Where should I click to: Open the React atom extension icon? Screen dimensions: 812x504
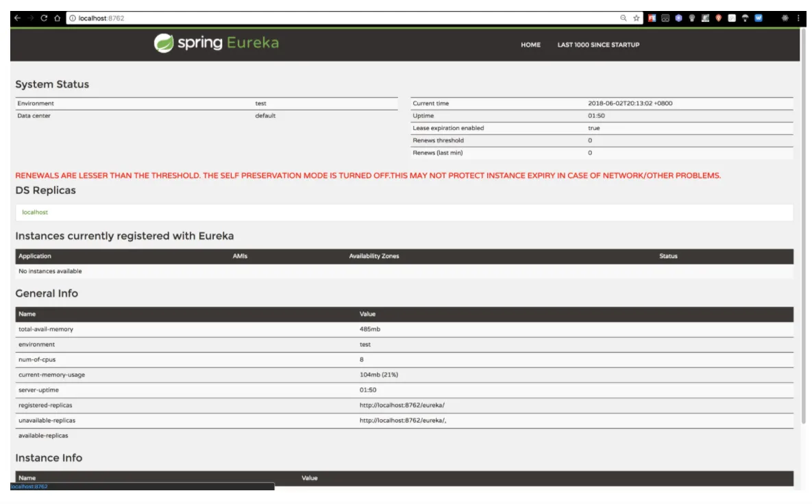785,18
